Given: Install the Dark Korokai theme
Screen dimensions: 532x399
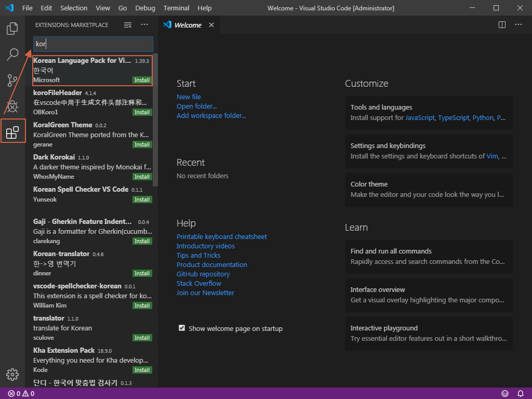Looking at the screenshot, I should (142, 177).
